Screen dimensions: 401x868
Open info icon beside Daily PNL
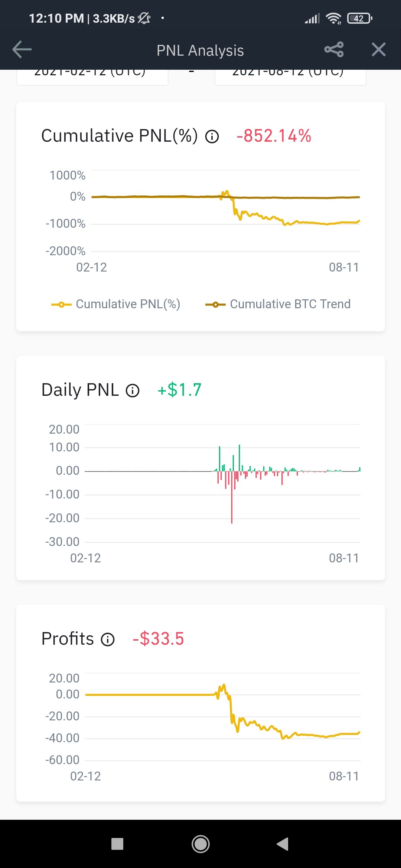point(133,391)
